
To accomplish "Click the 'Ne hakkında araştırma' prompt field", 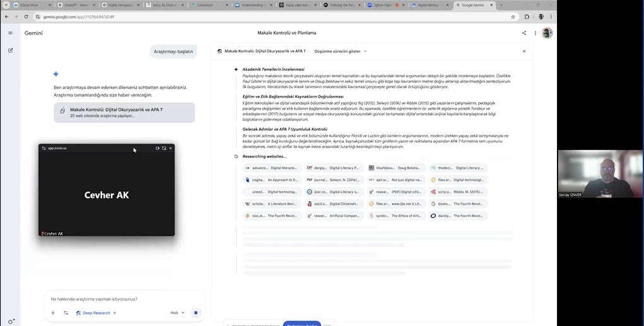I will click(x=123, y=299).
